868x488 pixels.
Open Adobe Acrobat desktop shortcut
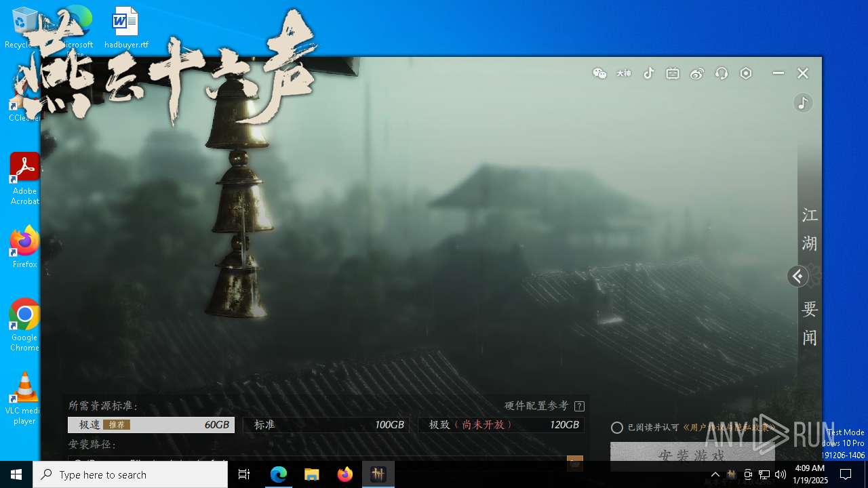24,179
